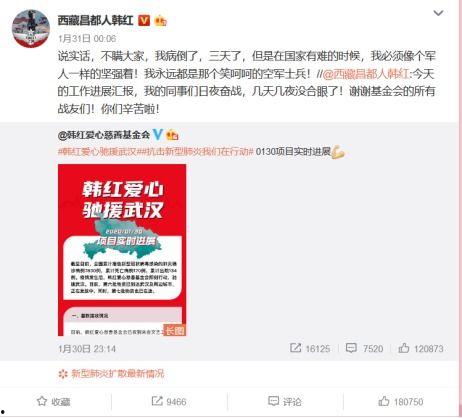Open the 新型肺炎扩散最新情况 topic link
462x418 pixels.
click(111, 374)
